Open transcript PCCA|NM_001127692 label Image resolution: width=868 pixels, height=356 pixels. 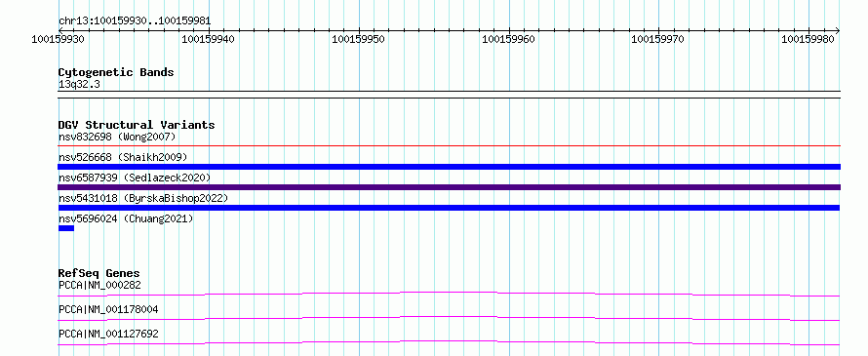click(108, 334)
